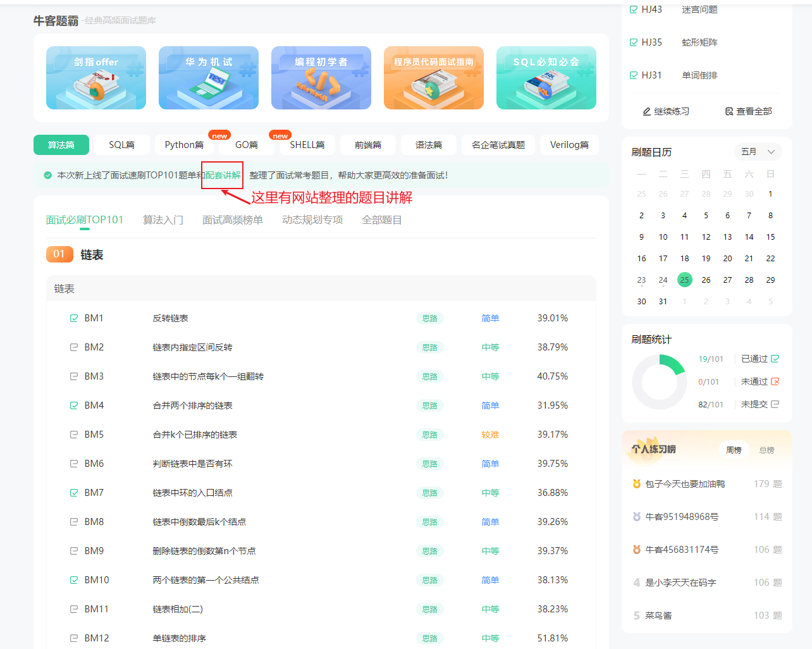
Task: Select the 算法入门 sub-tab
Action: [163, 220]
